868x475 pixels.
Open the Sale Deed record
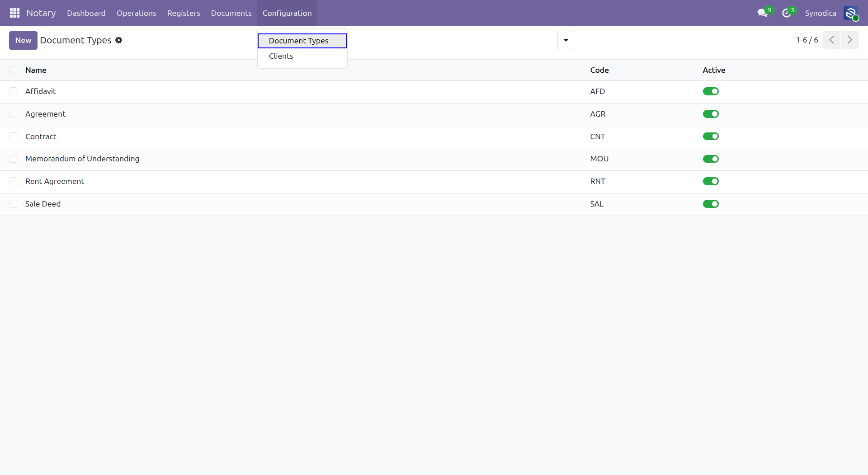pos(43,204)
